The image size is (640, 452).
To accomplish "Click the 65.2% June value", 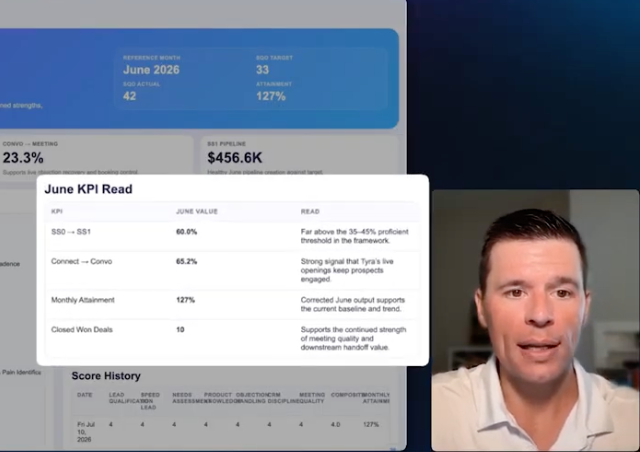I will click(187, 261).
